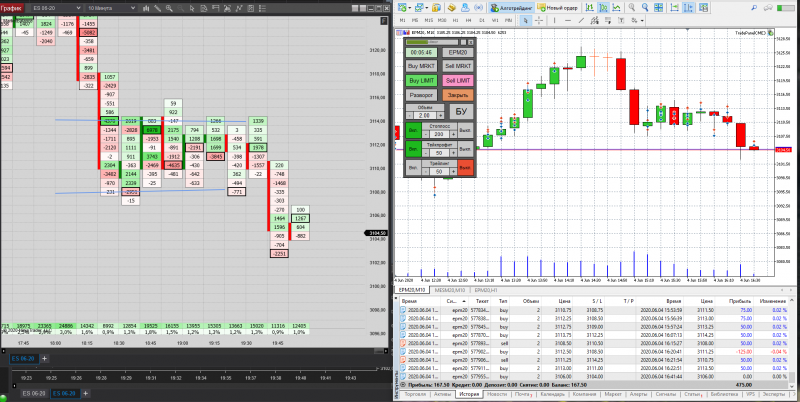800x402 pixels.
Task: Switch to EPM20,M10 chart tab
Action: tap(412, 289)
